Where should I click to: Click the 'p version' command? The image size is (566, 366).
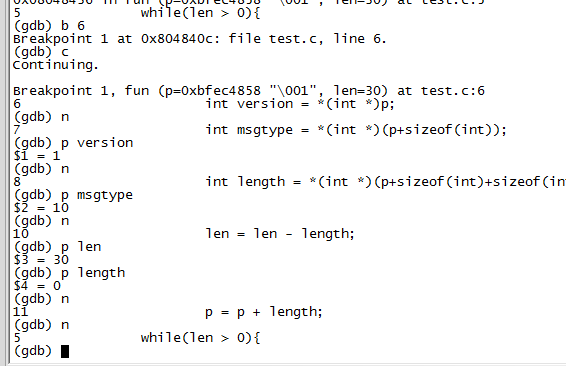click(73, 143)
